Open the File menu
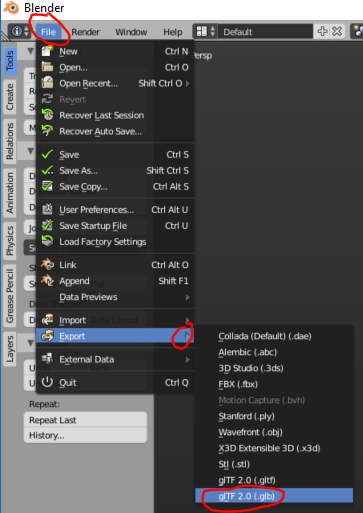The height and width of the screenshot is (513, 363). [x=48, y=32]
